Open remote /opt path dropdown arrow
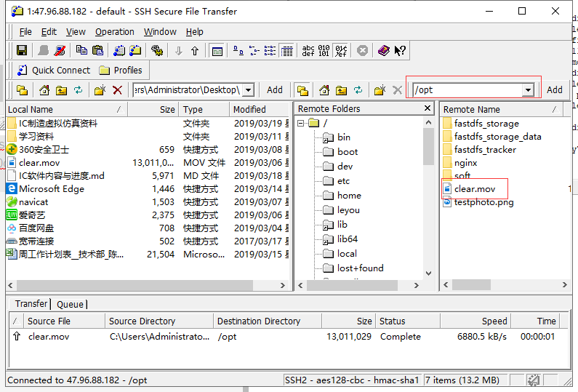The width and height of the screenshot is (578, 392). click(528, 90)
